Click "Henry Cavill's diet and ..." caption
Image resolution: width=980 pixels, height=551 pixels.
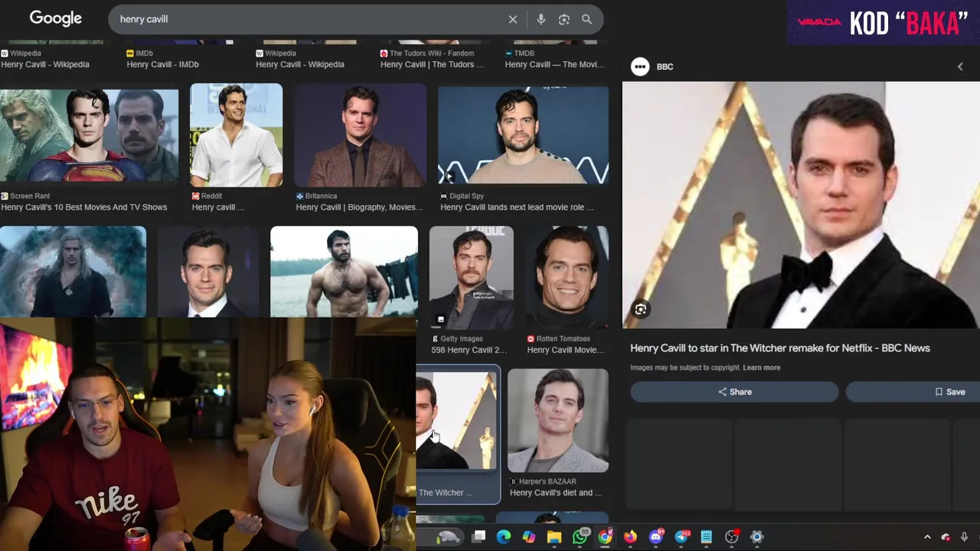click(x=556, y=493)
